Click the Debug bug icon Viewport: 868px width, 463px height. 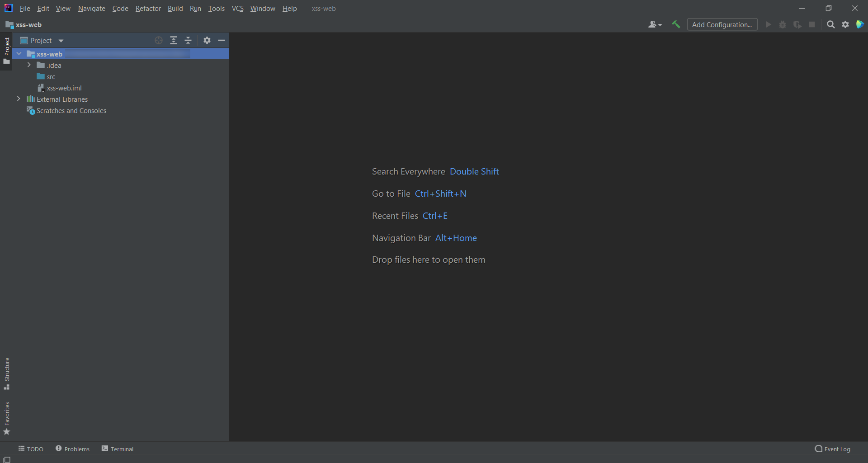coord(783,24)
